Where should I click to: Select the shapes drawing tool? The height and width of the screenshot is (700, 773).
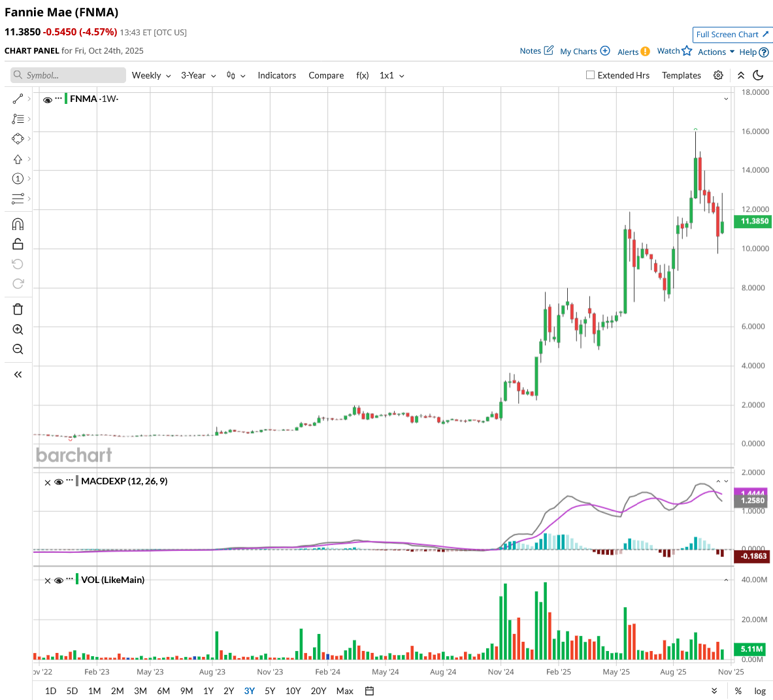pos(18,139)
